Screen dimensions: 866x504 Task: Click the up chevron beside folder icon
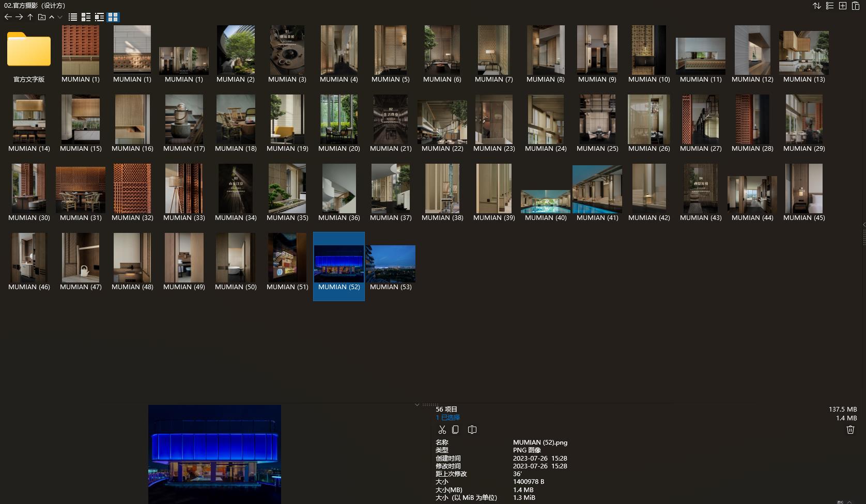point(52,17)
